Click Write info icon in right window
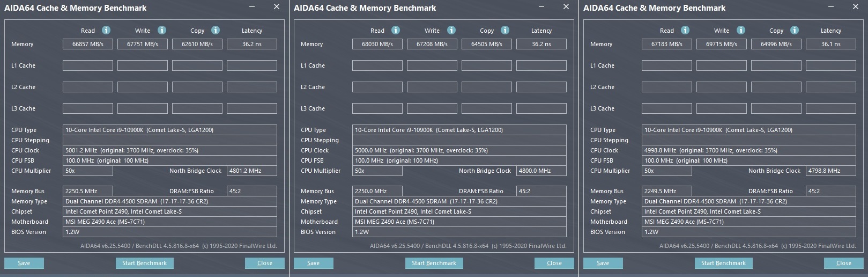868x278 pixels. tap(741, 30)
